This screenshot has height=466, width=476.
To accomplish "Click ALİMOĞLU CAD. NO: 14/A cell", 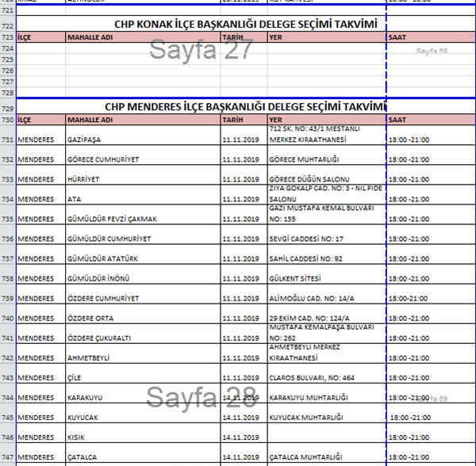I will [x=327, y=294].
